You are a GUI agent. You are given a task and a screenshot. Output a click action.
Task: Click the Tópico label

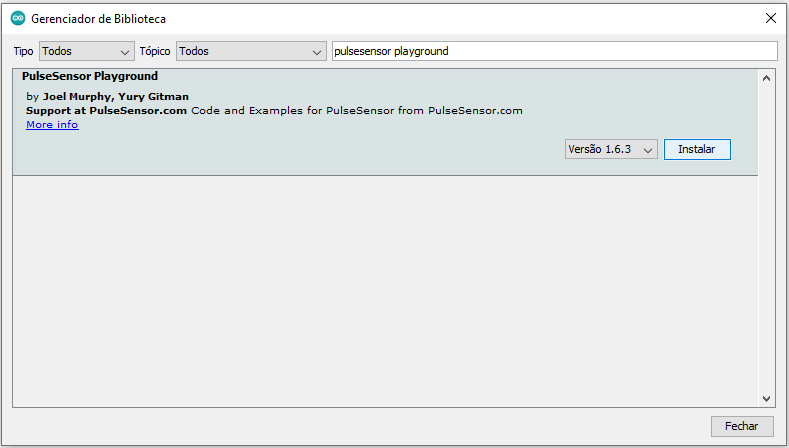pyautogui.click(x=155, y=51)
